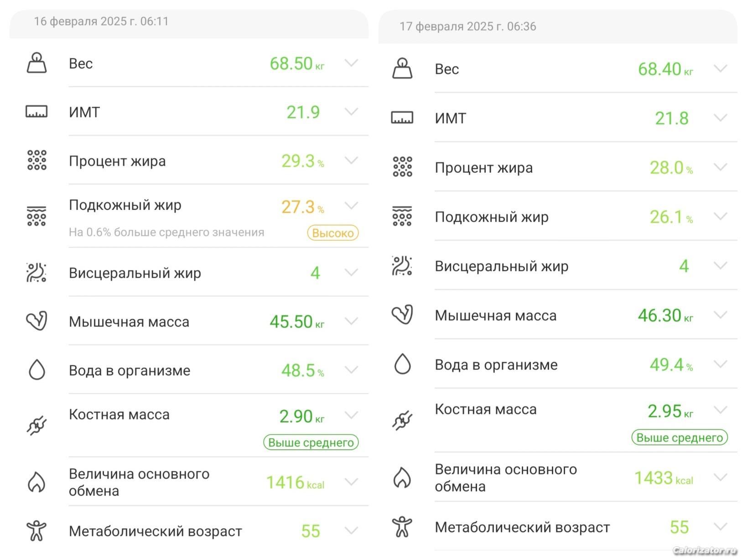Click the flame basal metabolism icon, left panel
The height and width of the screenshot is (560, 747).
[x=36, y=482]
